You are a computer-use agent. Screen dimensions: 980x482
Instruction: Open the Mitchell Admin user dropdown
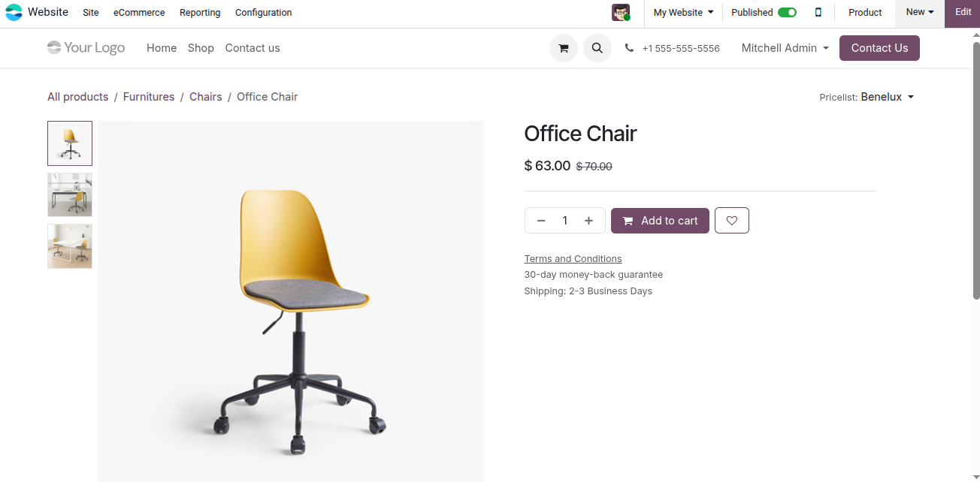[785, 48]
